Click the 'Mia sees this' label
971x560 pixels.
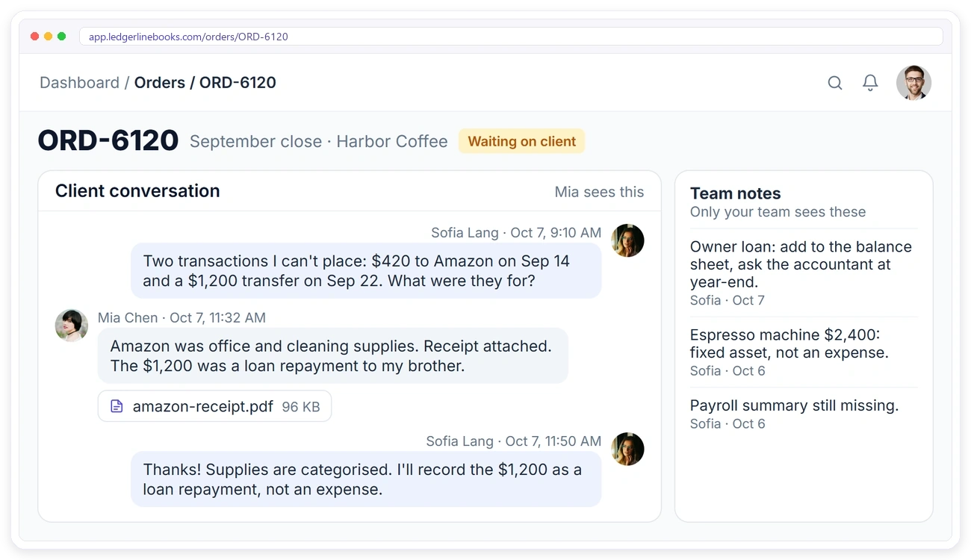599,192
